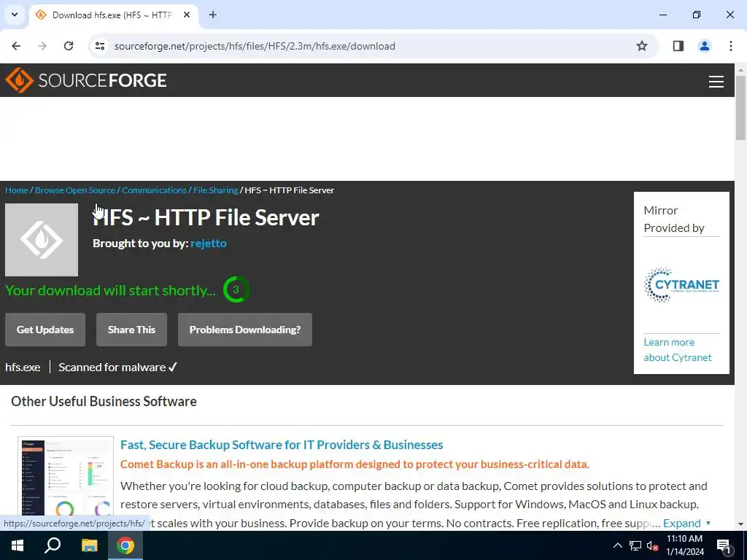Open the tab search dropdown arrow
The image size is (747, 560).
click(x=15, y=15)
